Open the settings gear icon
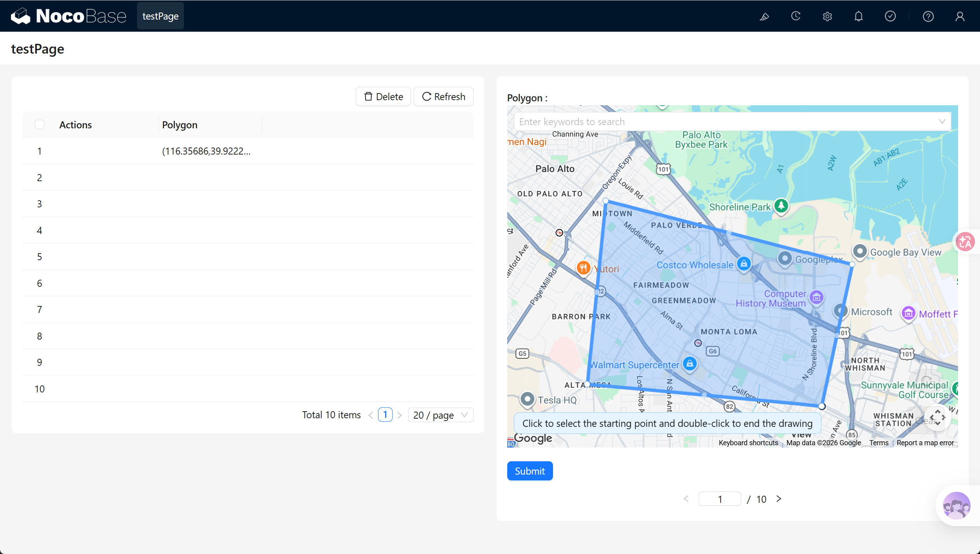 [827, 16]
